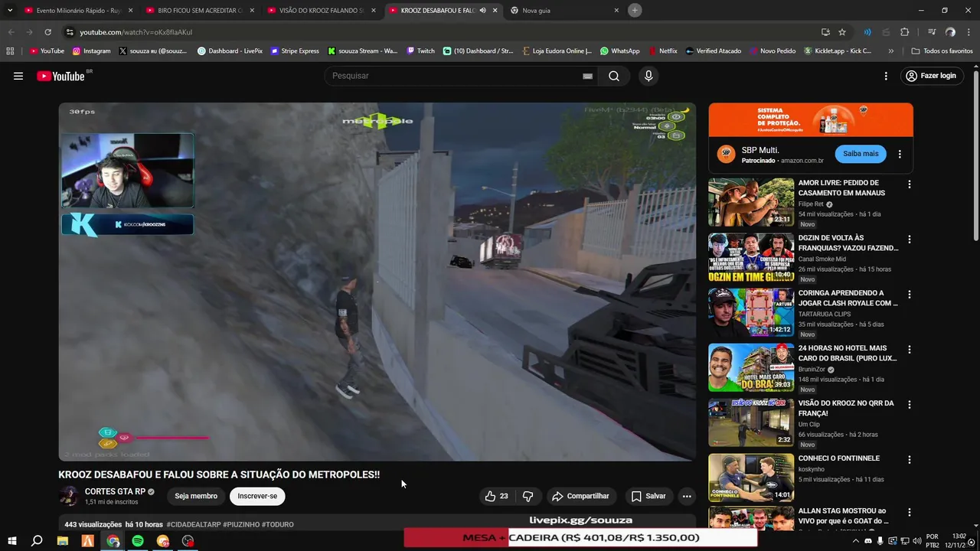Save video with Salvar button
This screenshot has width=980, height=551.
pos(648,496)
